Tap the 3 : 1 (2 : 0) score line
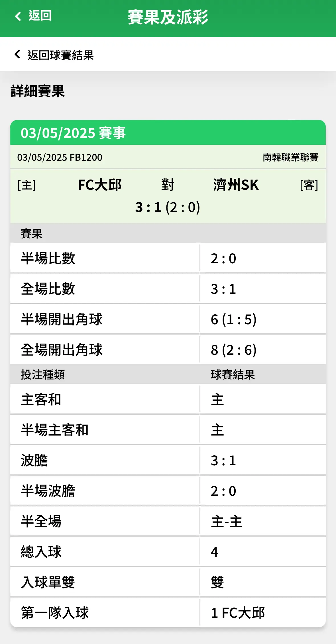 tap(168, 207)
